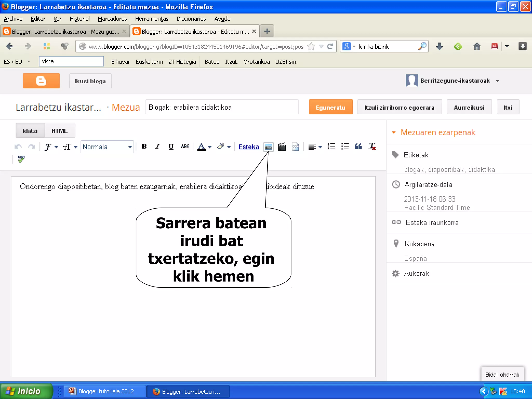Click the Ikusi bloga button
Image resolution: width=532 pixels, height=399 pixels.
pos(90,81)
